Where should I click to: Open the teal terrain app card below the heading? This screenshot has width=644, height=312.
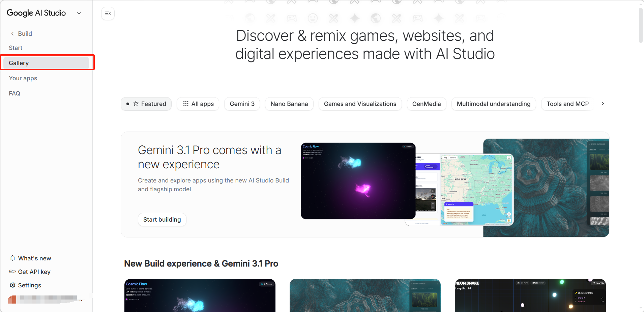tap(365, 295)
